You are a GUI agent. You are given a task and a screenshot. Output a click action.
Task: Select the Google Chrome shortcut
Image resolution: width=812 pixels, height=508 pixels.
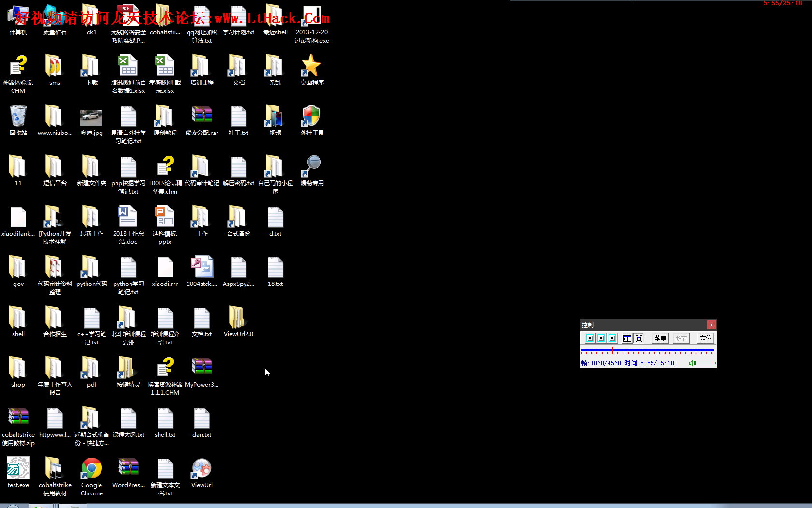click(x=92, y=476)
